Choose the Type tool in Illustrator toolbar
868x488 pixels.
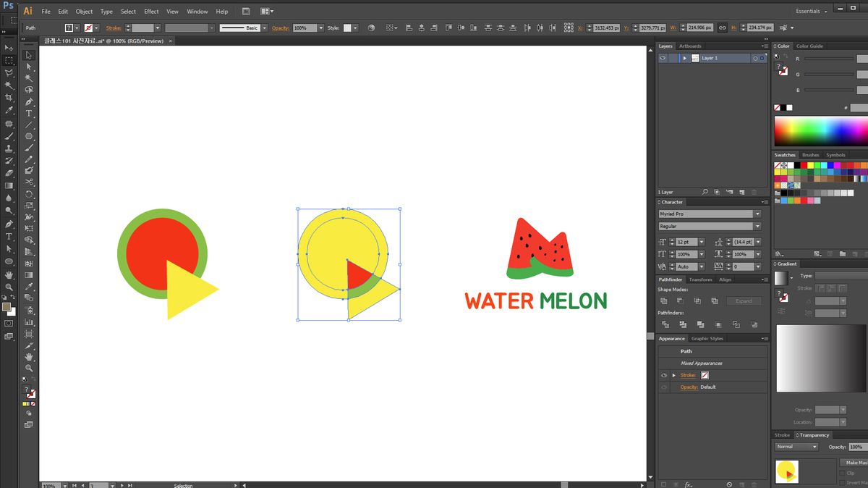click(29, 113)
